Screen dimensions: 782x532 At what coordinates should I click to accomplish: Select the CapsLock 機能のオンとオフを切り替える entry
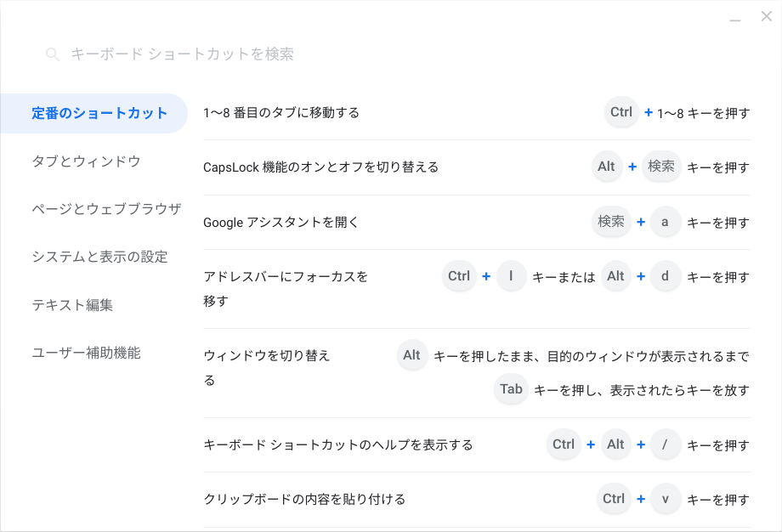click(321, 167)
